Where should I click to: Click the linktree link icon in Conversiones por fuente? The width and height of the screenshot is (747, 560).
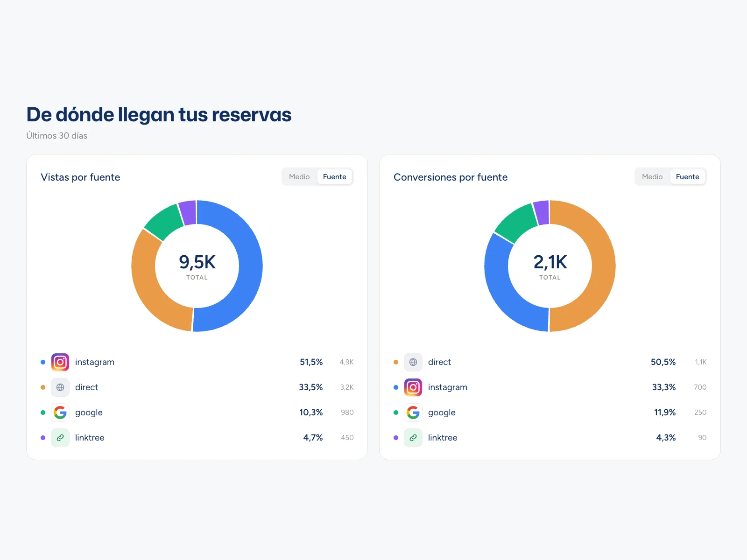413,438
